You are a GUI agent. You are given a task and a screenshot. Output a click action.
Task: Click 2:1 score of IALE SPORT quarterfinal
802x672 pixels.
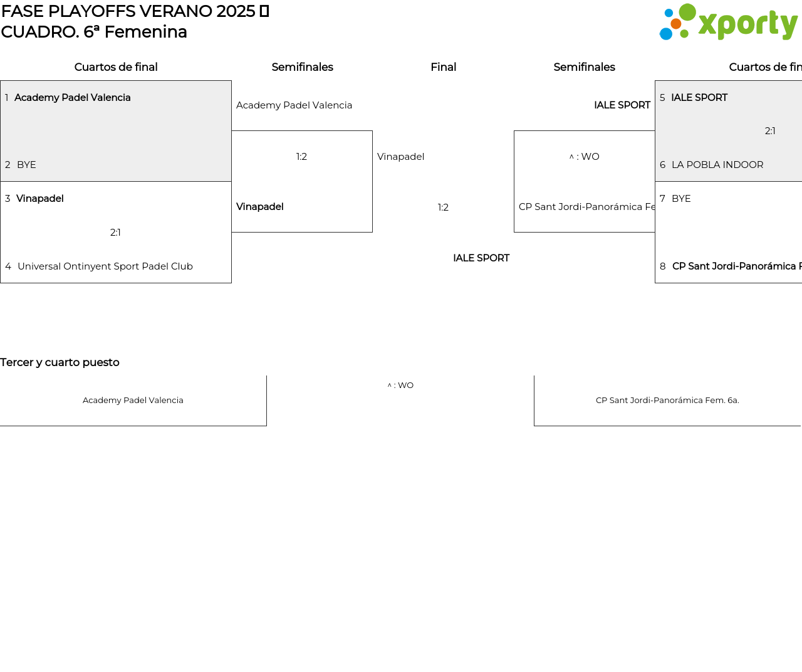tap(770, 131)
